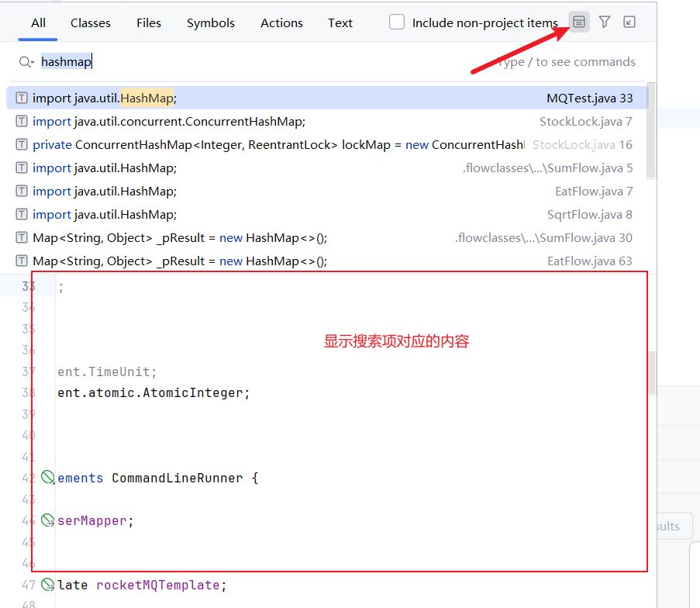Open the filter funnel icon
The image size is (700, 608).
pyautogui.click(x=605, y=22)
